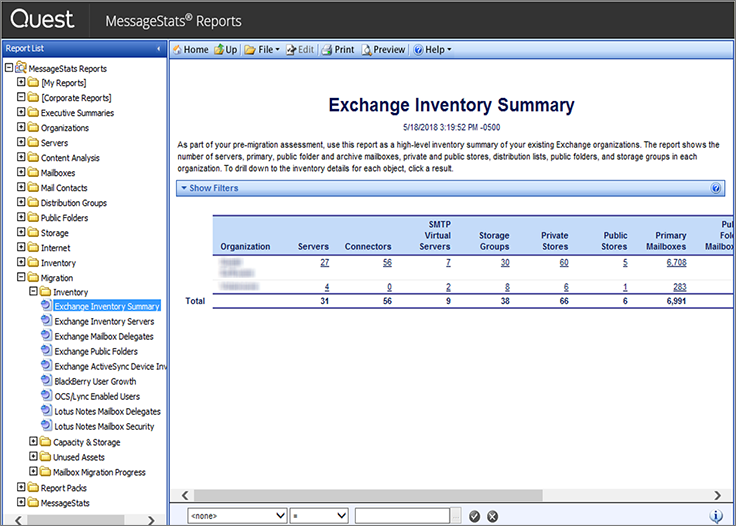Screen dimensions: 736x526
Task: Expand the Executive Summaries folder
Action: (x=21, y=112)
